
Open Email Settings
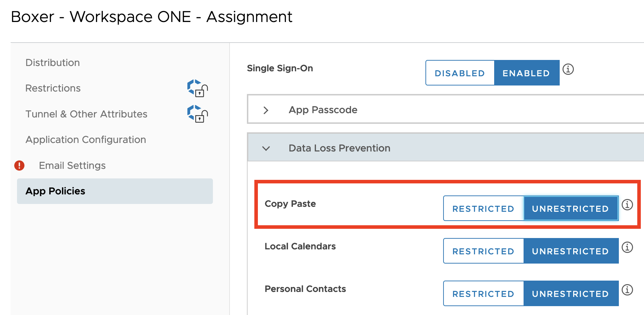pyautogui.click(x=72, y=165)
